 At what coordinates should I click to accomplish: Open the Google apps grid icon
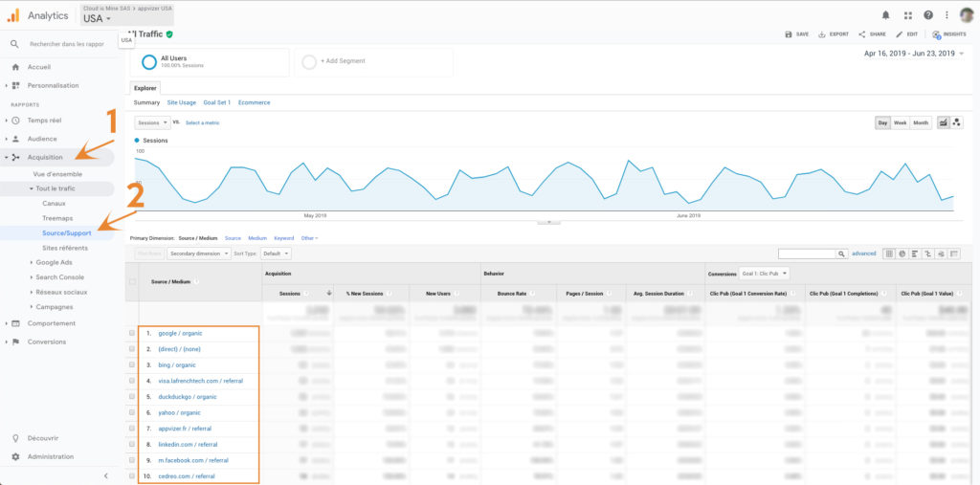pos(908,15)
